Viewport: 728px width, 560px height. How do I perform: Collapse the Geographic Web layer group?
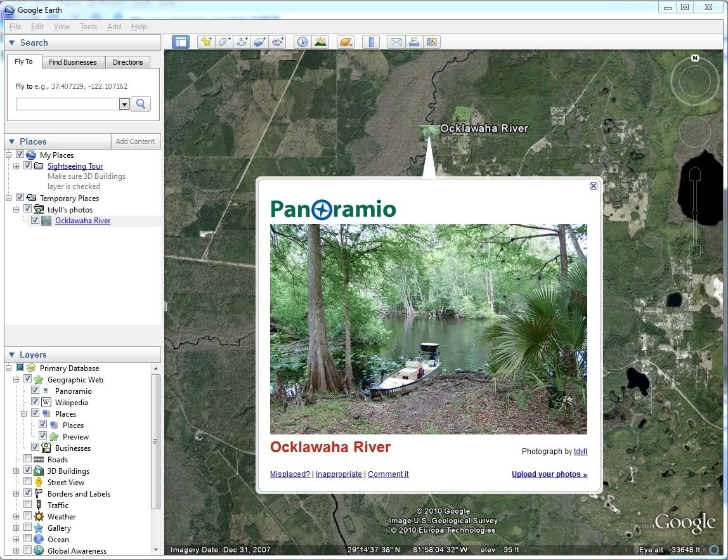[x=16, y=380]
